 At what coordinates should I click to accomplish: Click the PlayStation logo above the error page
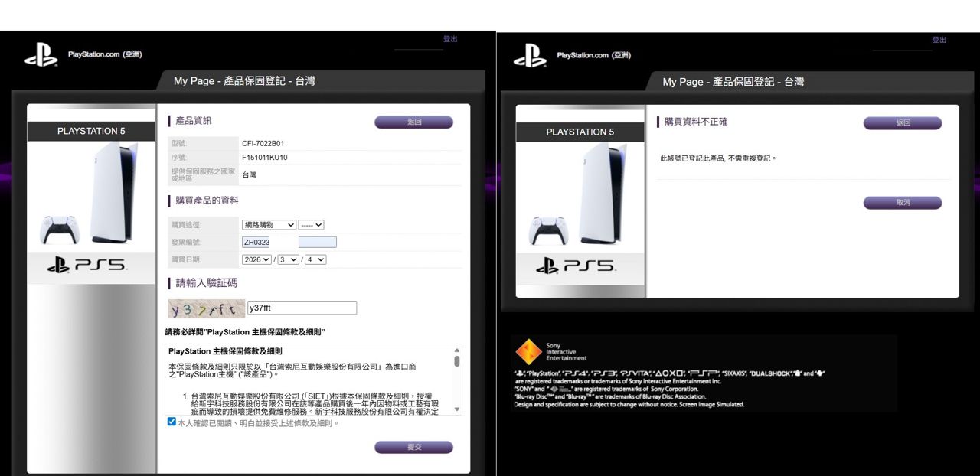[x=530, y=55]
